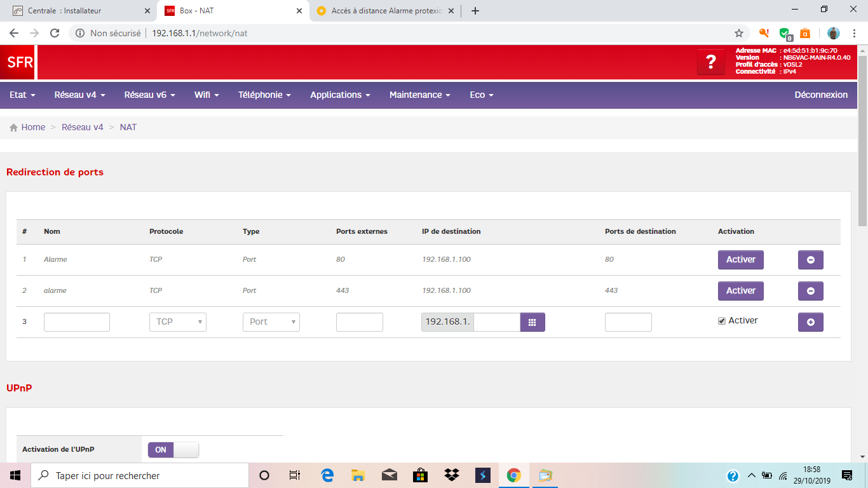Screen dimensions: 868x488
Task: Open the IP address picker grid icon
Action: point(532,322)
